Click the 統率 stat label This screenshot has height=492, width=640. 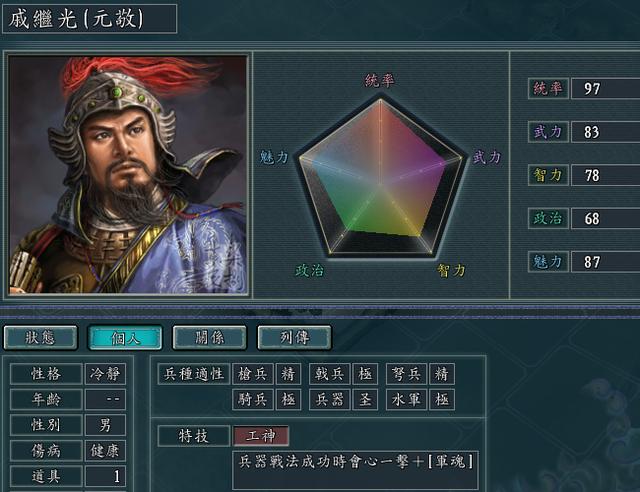(548, 88)
